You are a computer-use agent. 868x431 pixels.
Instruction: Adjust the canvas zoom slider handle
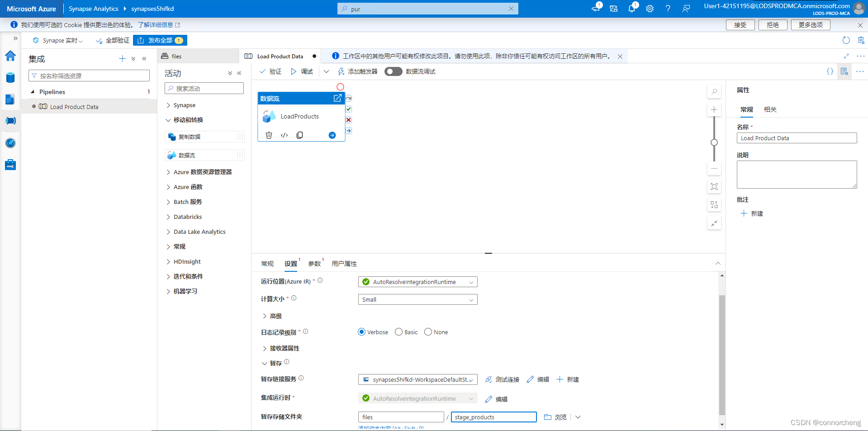click(714, 142)
